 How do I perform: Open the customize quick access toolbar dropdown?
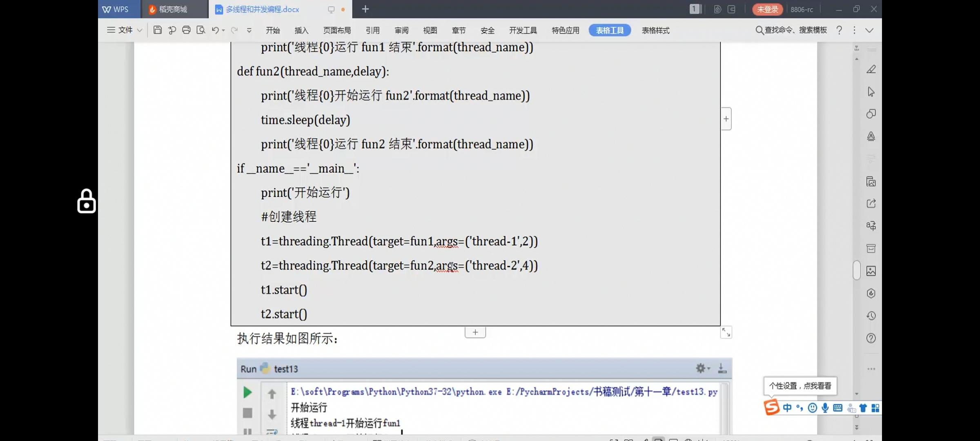click(x=249, y=30)
